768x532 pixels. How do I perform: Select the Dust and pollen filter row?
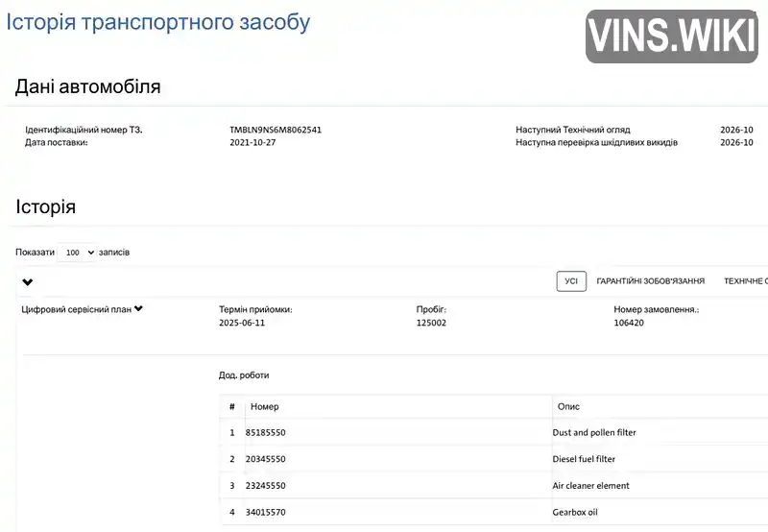point(594,433)
